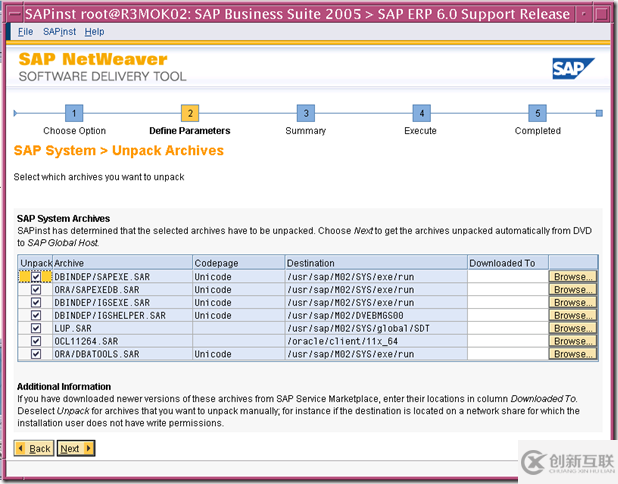
Task: Select archive name DBINDEP/SAPEXE.SAR
Action: coord(102,277)
